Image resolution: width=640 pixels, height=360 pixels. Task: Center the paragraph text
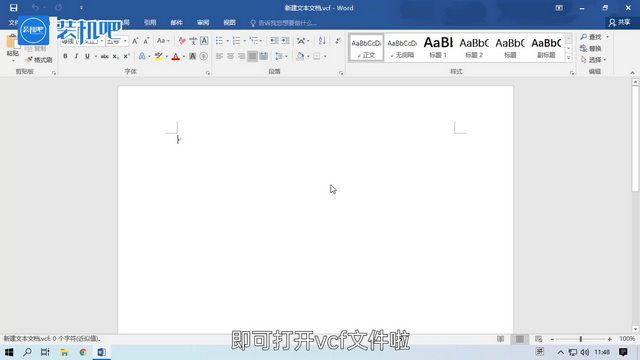click(230, 56)
